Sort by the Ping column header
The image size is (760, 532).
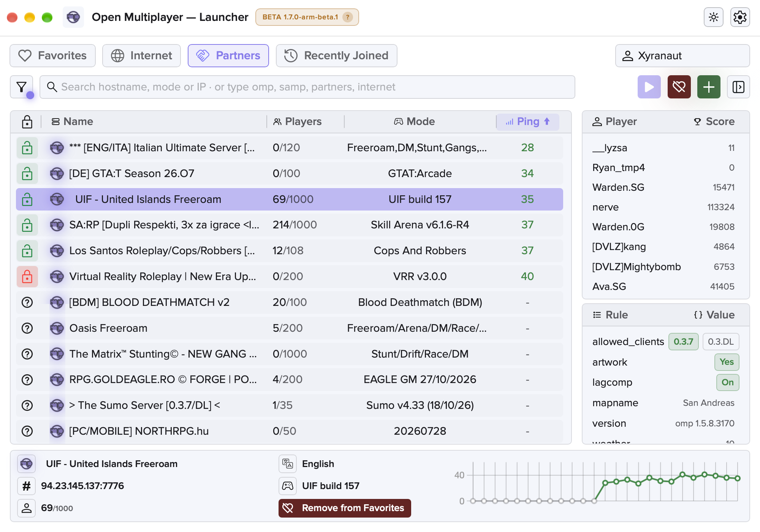click(527, 122)
